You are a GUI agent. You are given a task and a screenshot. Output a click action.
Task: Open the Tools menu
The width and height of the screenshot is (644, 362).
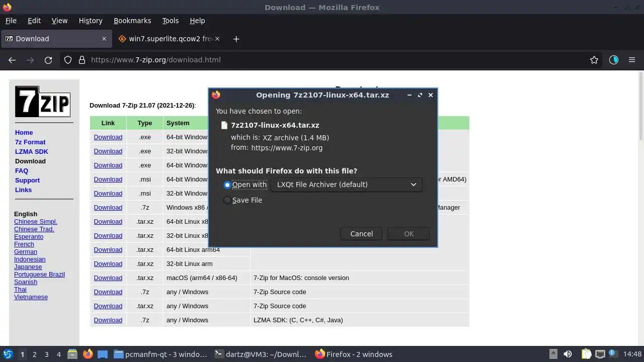tap(170, 21)
